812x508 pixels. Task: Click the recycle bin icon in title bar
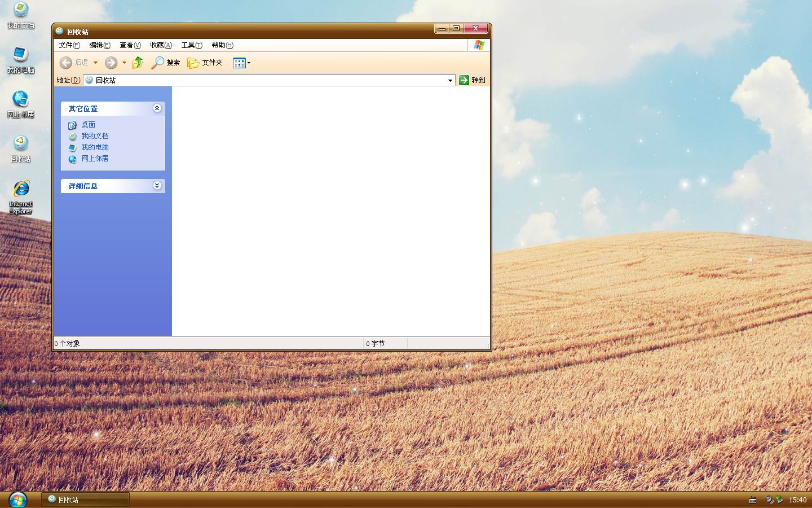(59, 31)
